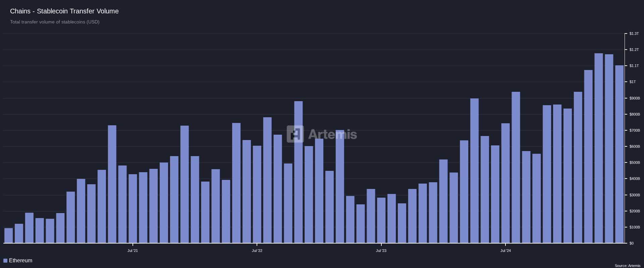
Task: Click the $0 y-axis label
Action: pos(632,243)
